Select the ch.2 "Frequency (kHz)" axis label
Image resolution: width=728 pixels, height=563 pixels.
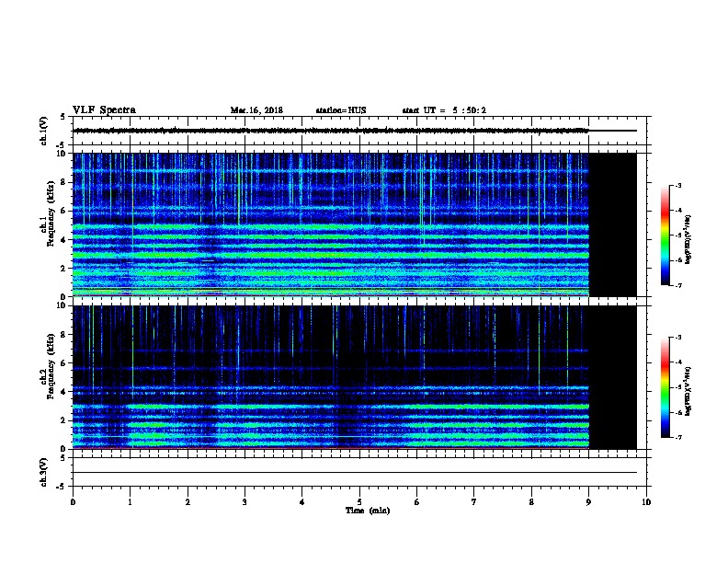51,366
